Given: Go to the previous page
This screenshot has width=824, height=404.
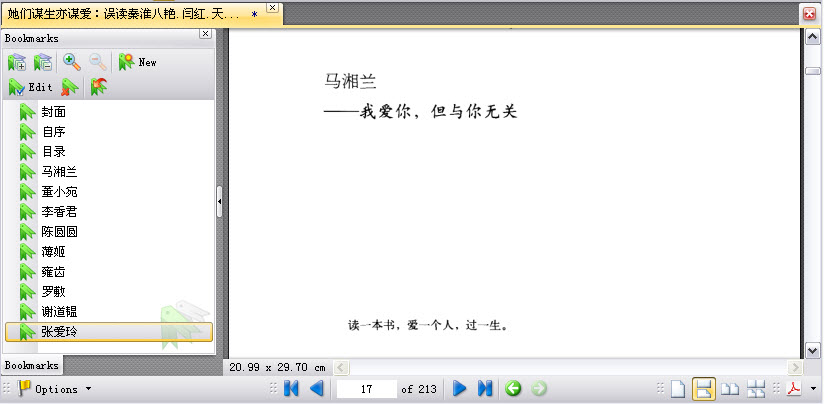Looking at the screenshot, I should 316,389.
